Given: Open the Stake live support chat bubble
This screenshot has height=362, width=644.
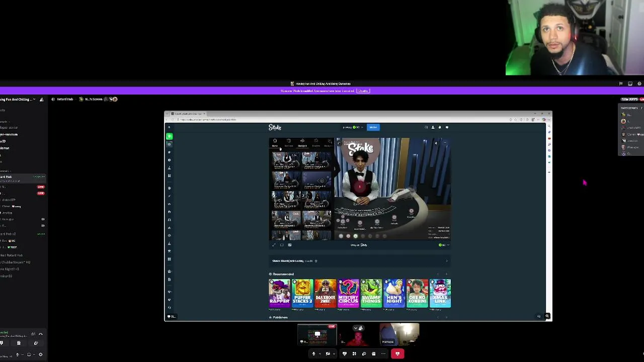Looking at the screenshot, I should (x=539, y=316).
